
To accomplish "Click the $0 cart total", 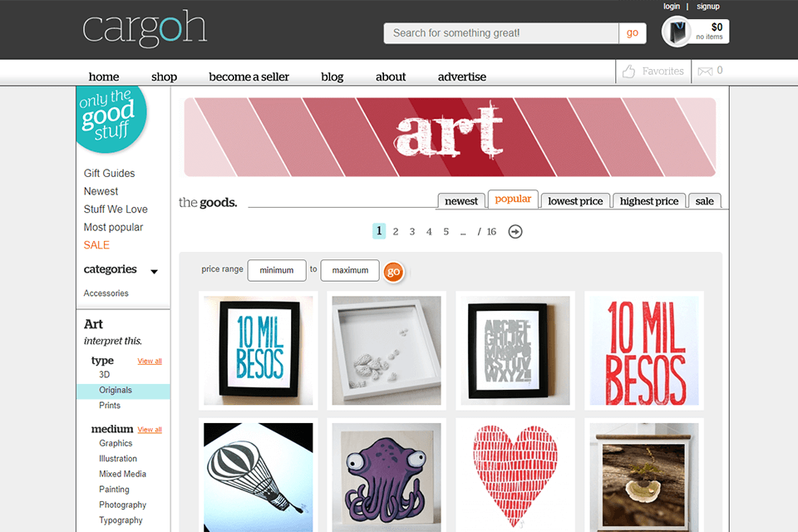I will click(717, 27).
